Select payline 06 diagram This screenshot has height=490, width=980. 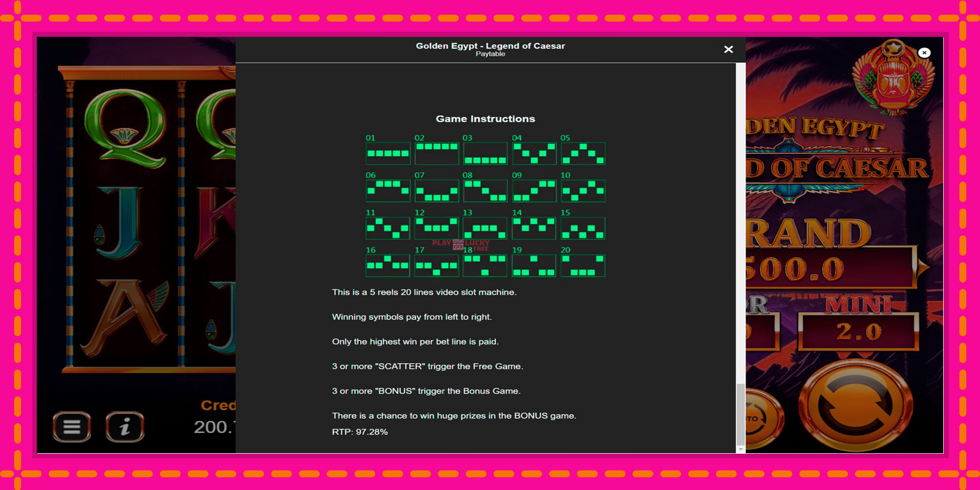tap(388, 191)
